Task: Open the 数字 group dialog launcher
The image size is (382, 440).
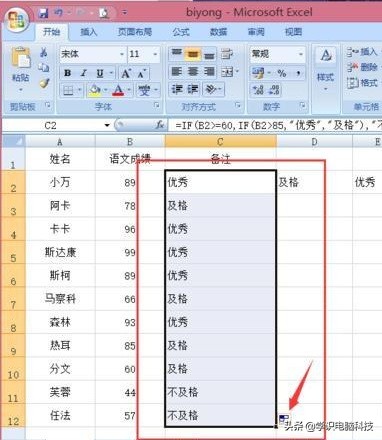Action: click(x=302, y=105)
